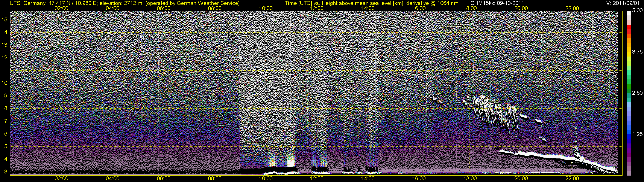Click the 02:00 label on top time axis
This screenshot has height=182, width=644.
pyautogui.click(x=61, y=8)
